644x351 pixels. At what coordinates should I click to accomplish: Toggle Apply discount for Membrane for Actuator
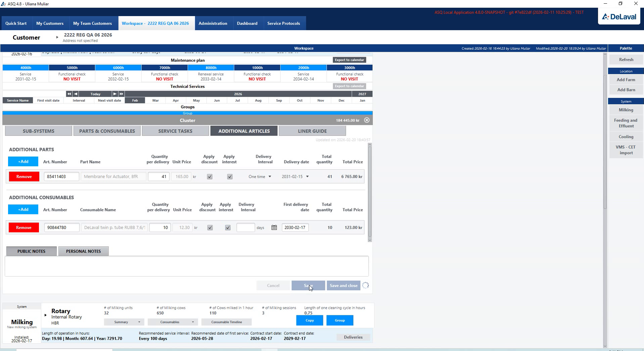[x=210, y=177]
